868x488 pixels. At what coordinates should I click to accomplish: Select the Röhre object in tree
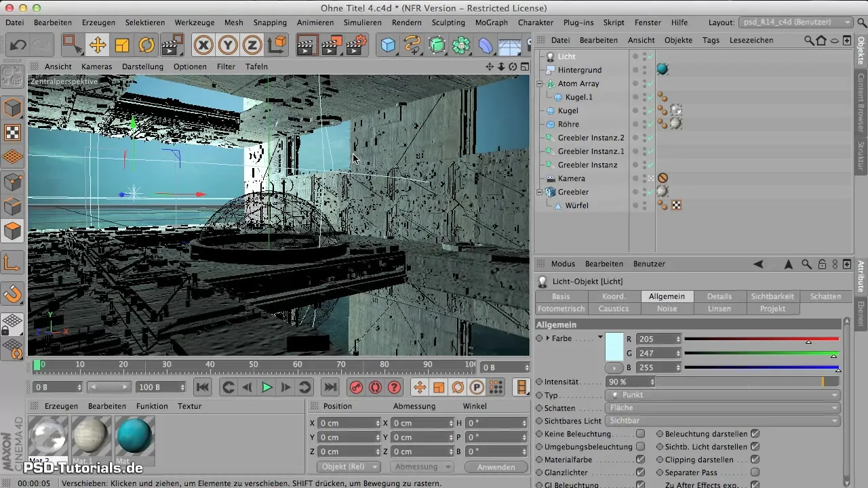(x=568, y=124)
